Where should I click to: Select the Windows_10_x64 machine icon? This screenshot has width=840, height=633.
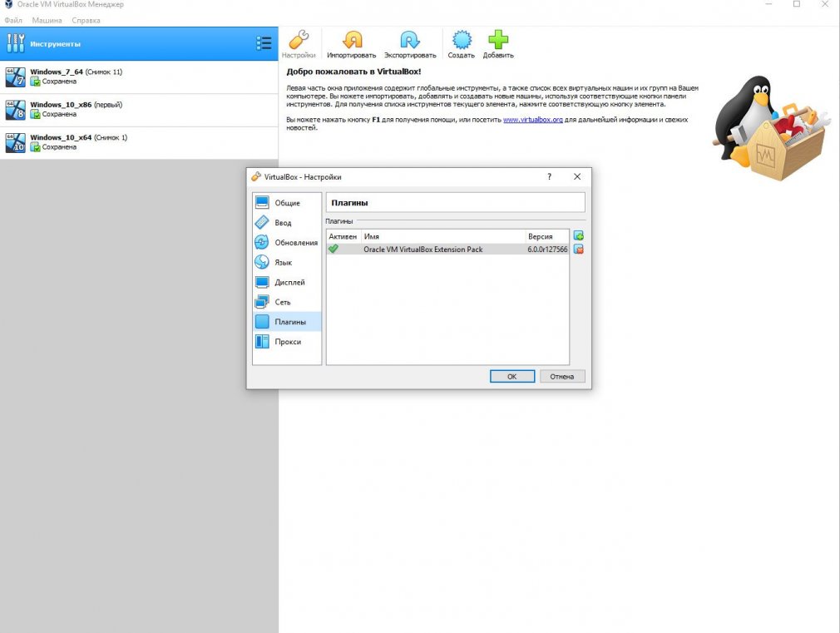tap(16, 142)
